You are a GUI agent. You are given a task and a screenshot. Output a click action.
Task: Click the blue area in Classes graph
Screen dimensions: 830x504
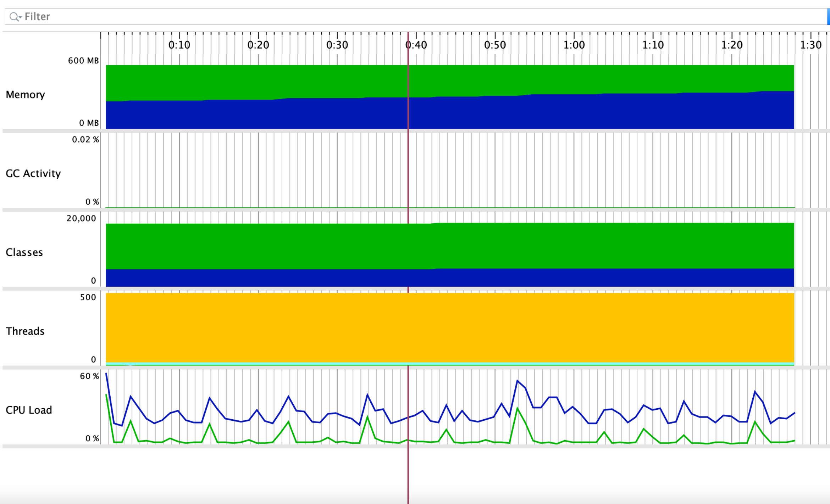[x=450, y=278]
